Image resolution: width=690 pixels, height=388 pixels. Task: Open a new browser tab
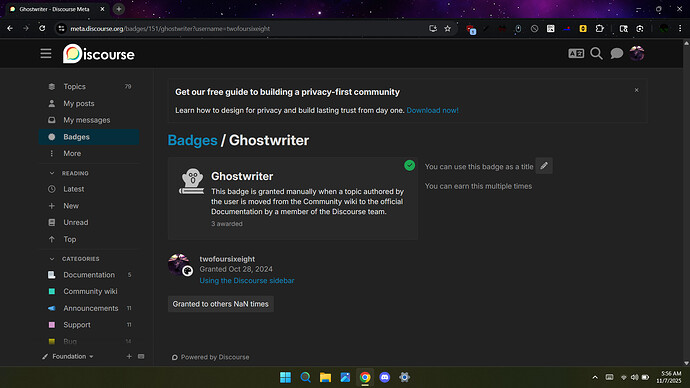tap(118, 9)
